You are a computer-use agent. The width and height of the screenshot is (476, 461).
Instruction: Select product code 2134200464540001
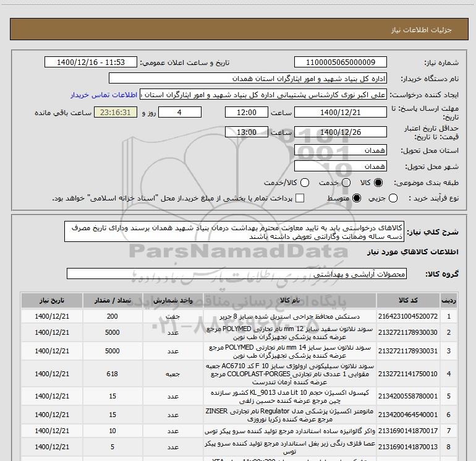[408, 415]
